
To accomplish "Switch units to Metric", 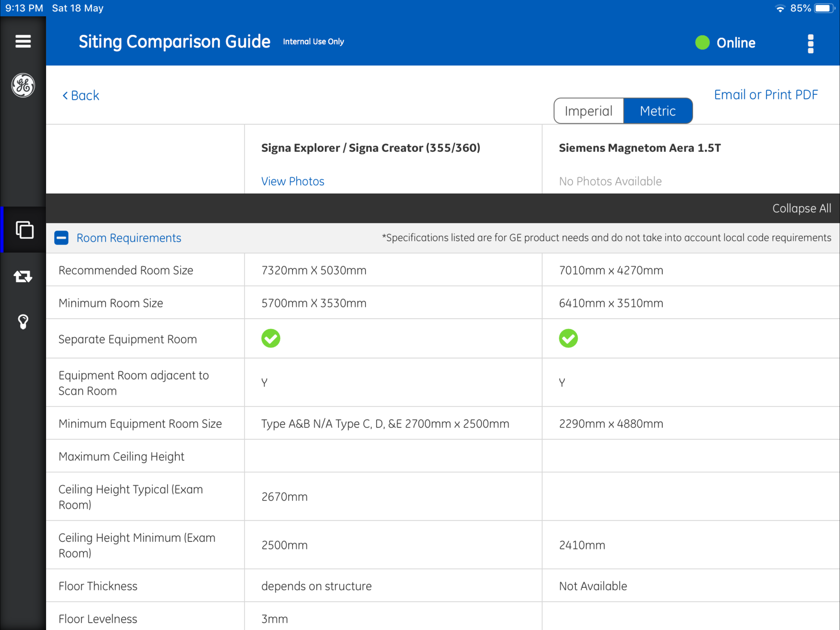I will [x=658, y=111].
